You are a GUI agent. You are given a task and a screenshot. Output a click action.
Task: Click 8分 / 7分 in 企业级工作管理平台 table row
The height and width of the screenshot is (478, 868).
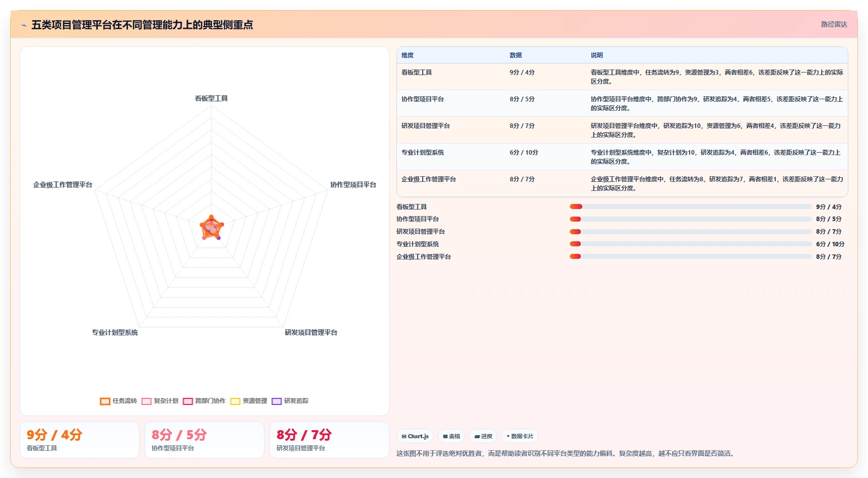coord(522,179)
